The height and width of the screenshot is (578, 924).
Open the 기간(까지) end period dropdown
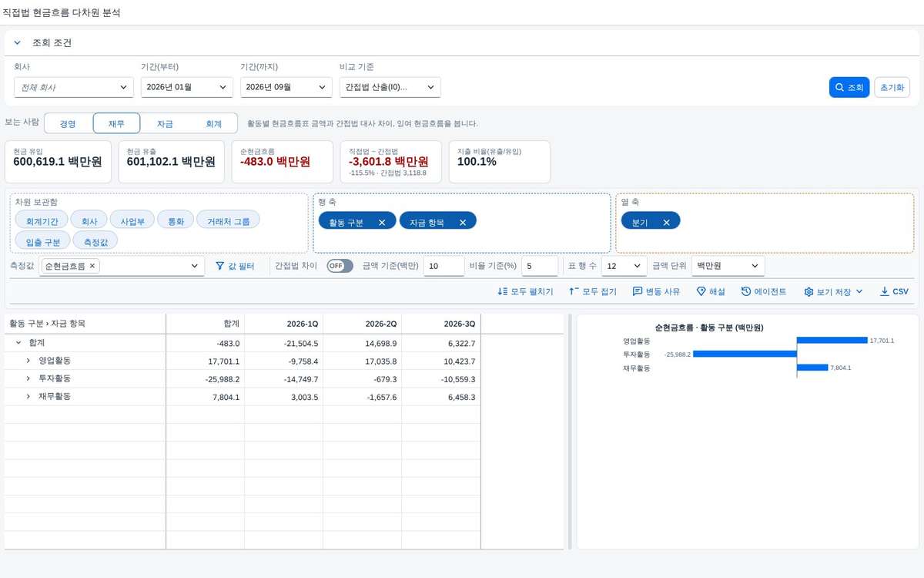[x=286, y=88]
